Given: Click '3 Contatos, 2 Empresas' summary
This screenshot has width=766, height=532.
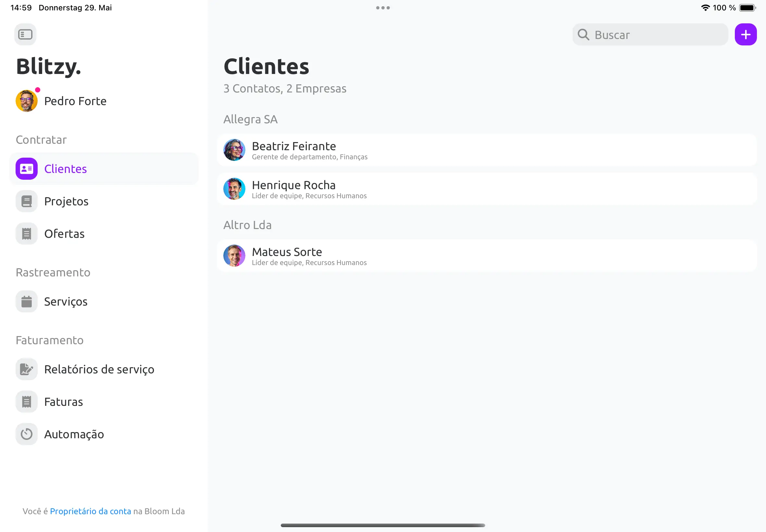Looking at the screenshot, I should tap(285, 88).
